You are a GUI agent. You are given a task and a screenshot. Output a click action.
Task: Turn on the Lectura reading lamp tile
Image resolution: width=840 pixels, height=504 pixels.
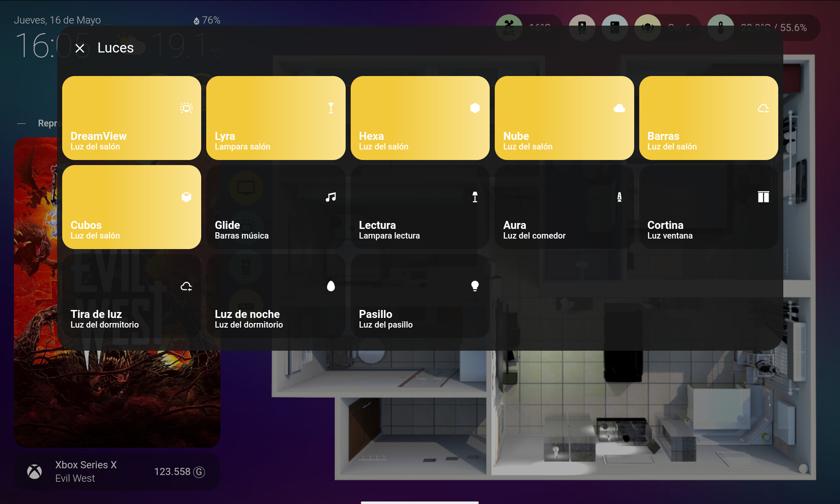tap(420, 207)
